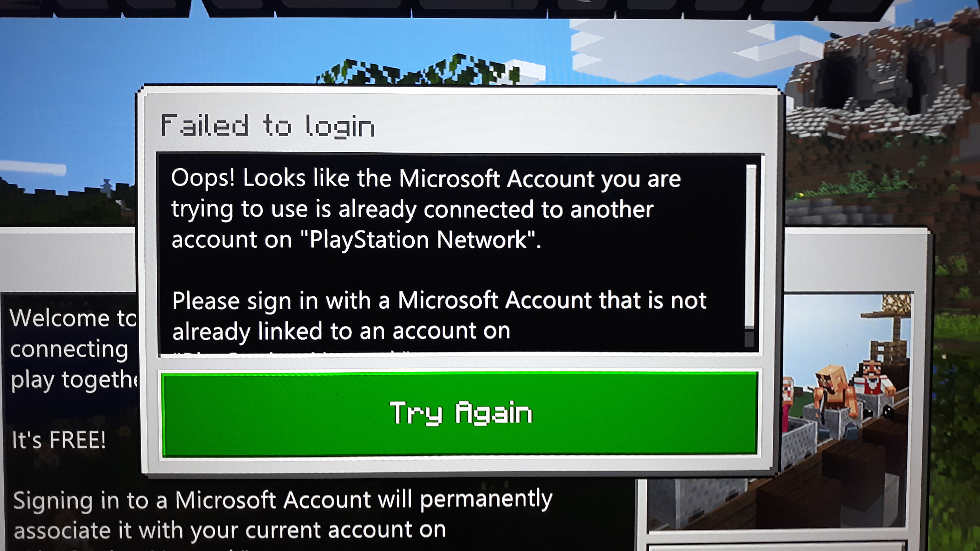Click the "Please sign in with a Microsoft Account" line
The image size is (980, 551).
click(x=439, y=301)
